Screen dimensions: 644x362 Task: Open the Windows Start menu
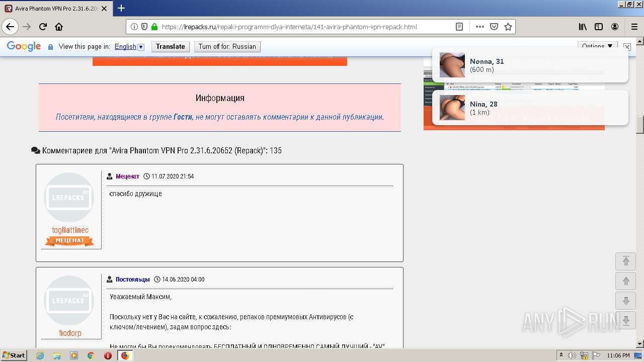pos(14,355)
